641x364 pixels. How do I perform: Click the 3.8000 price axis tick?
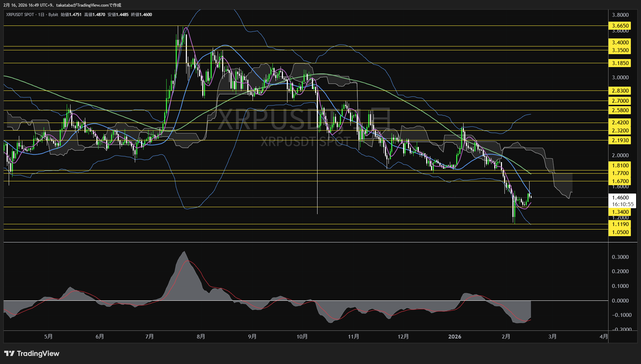tap(620, 15)
